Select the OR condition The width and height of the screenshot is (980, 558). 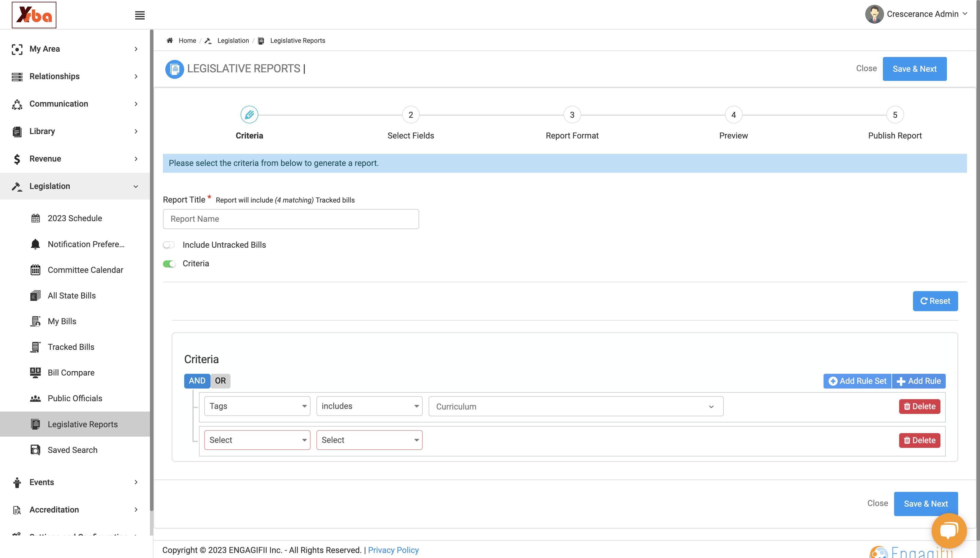pyautogui.click(x=220, y=381)
